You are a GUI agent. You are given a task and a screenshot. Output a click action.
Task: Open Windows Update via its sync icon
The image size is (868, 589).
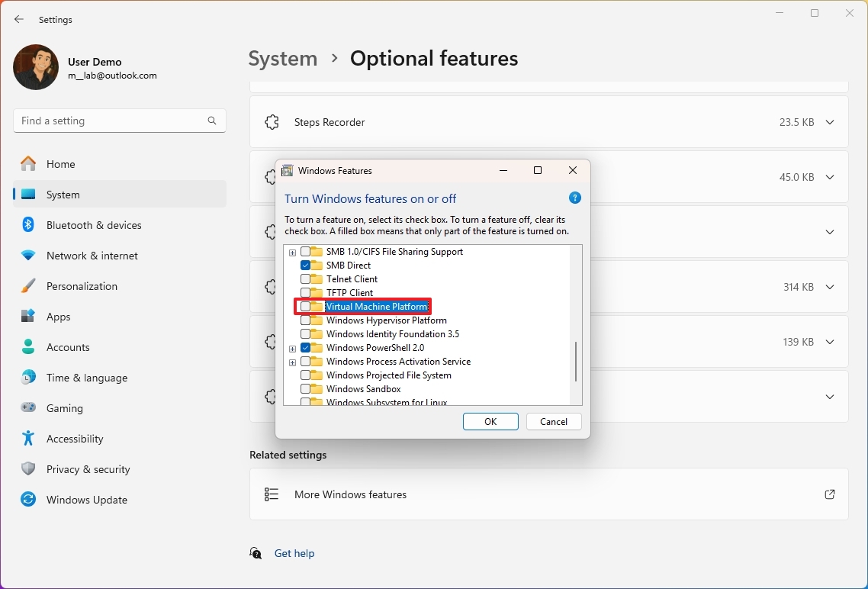pyautogui.click(x=28, y=499)
